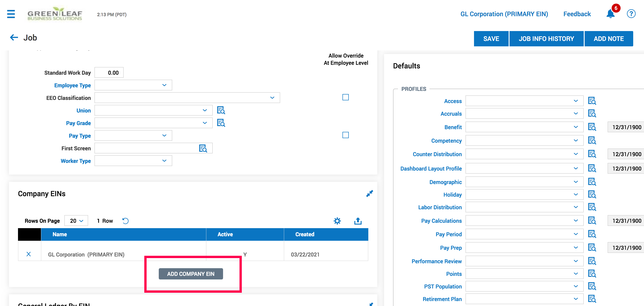Click the Company EINs export icon
The height and width of the screenshot is (306, 644).
(x=358, y=221)
